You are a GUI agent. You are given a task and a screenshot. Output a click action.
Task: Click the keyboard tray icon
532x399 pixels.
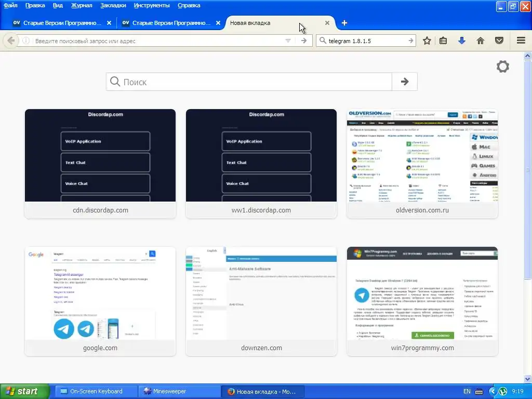click(479, 392)
